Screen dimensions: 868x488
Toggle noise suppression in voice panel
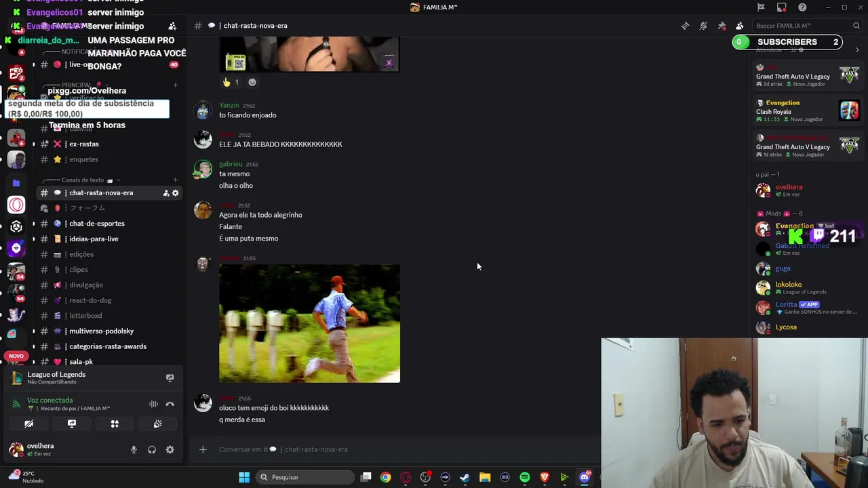pyautogui.click(x=154, y=405)
